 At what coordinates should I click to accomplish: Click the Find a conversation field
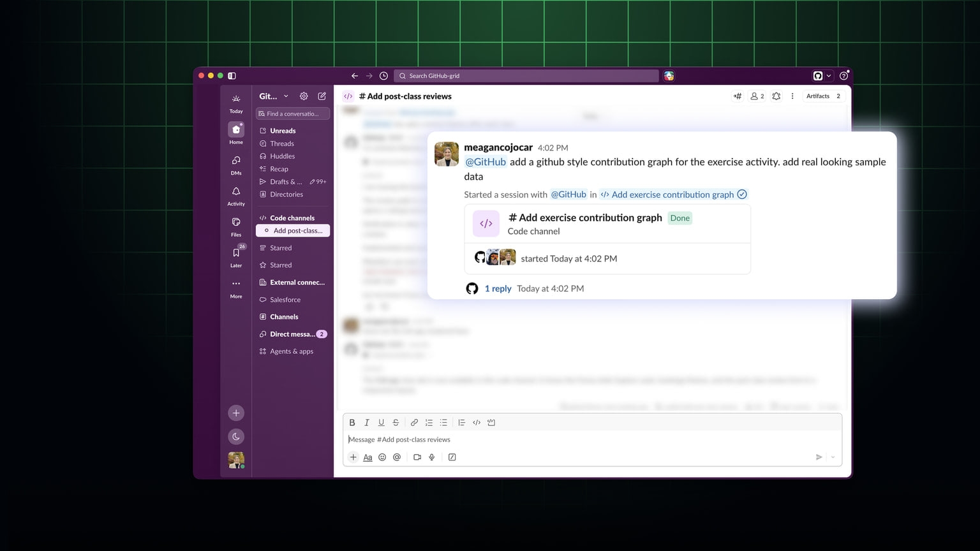click(x=293, y=114)
